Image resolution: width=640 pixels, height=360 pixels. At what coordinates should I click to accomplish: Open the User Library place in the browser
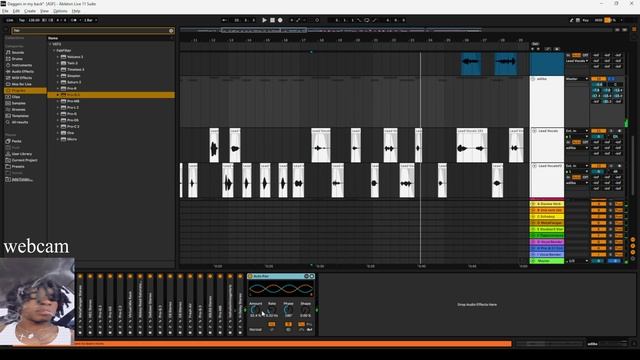point(22,154)
